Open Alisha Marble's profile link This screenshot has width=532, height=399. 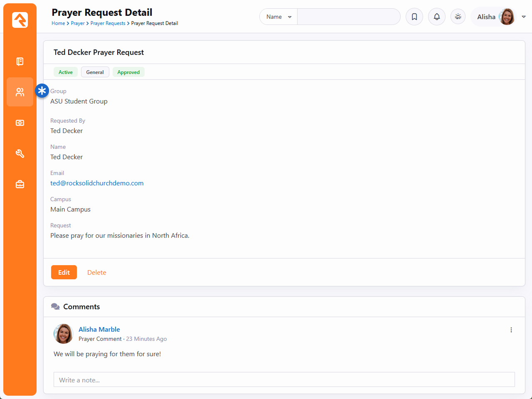coord(99,330)
